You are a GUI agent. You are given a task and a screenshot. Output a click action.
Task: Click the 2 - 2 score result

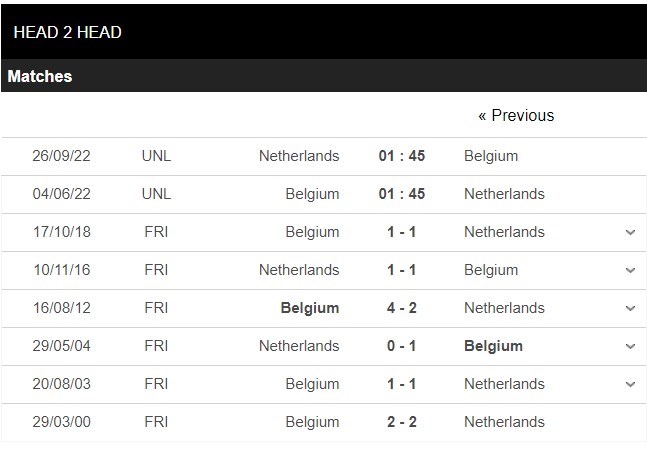(401, 422)
